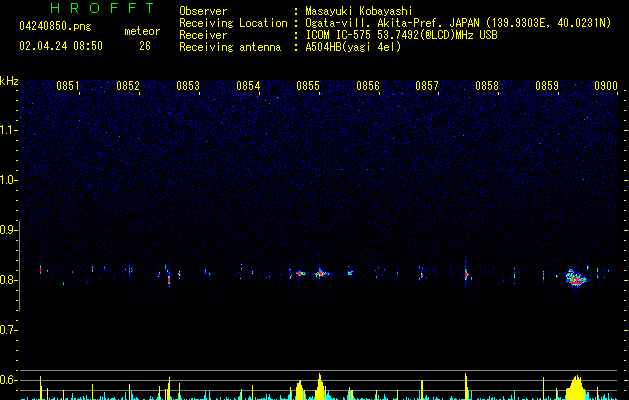
Task: Click the A504HB(yagi 4el) antenna value
Action: coord(353,47)
